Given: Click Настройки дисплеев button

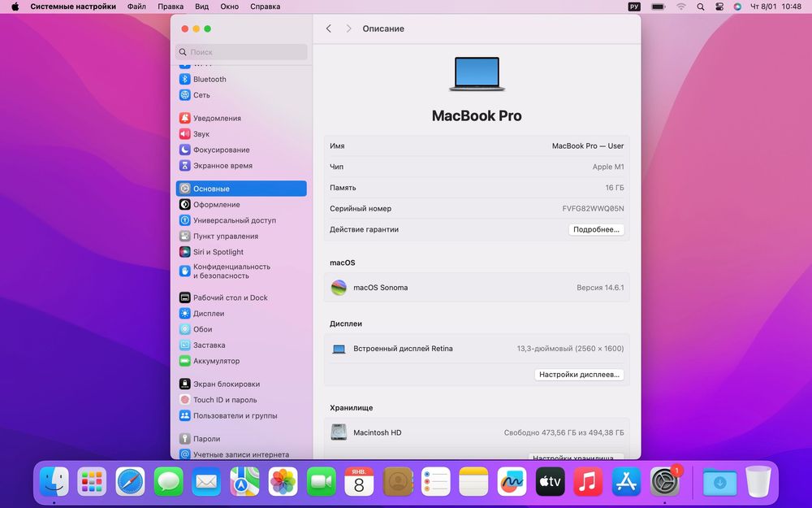Looking at the screenshot, I should (579, 374).
